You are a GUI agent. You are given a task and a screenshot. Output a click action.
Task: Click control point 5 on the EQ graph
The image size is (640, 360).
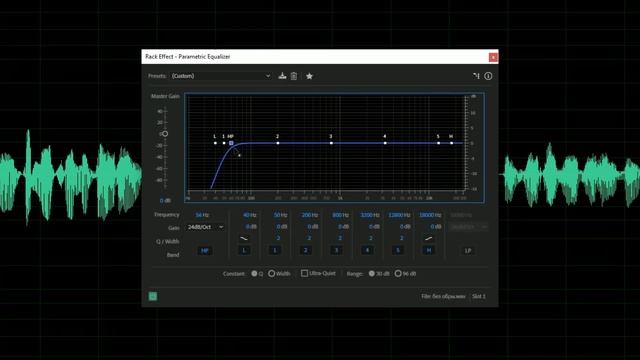438,143
